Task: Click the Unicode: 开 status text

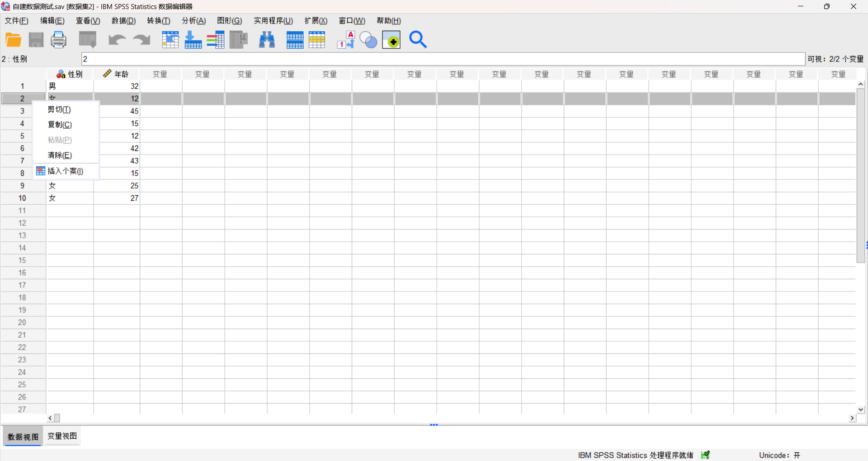Action: [779, 455]
